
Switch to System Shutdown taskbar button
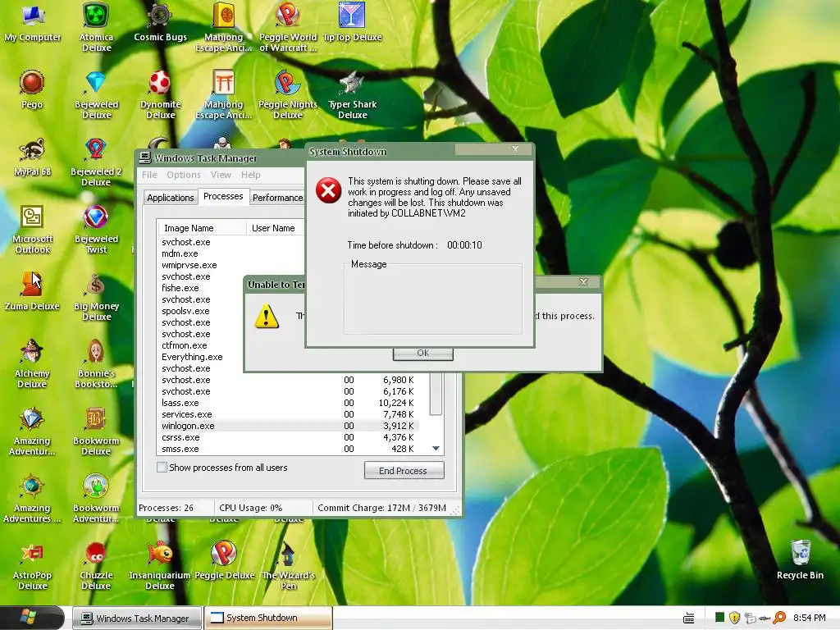[268, 619]
